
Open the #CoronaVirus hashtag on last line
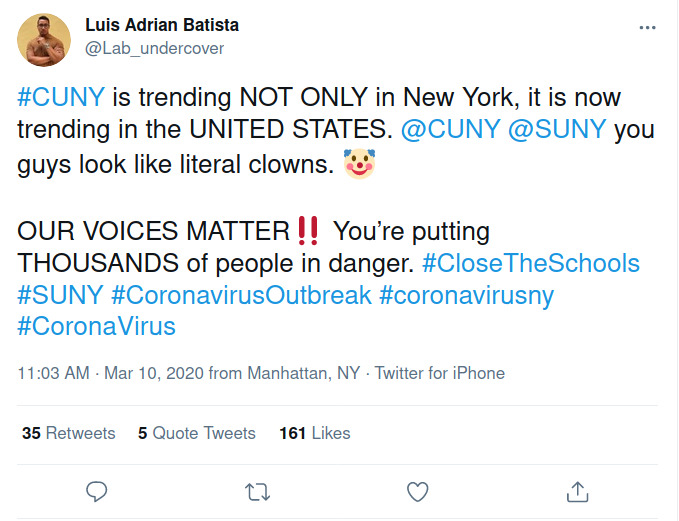coord(96,326)
